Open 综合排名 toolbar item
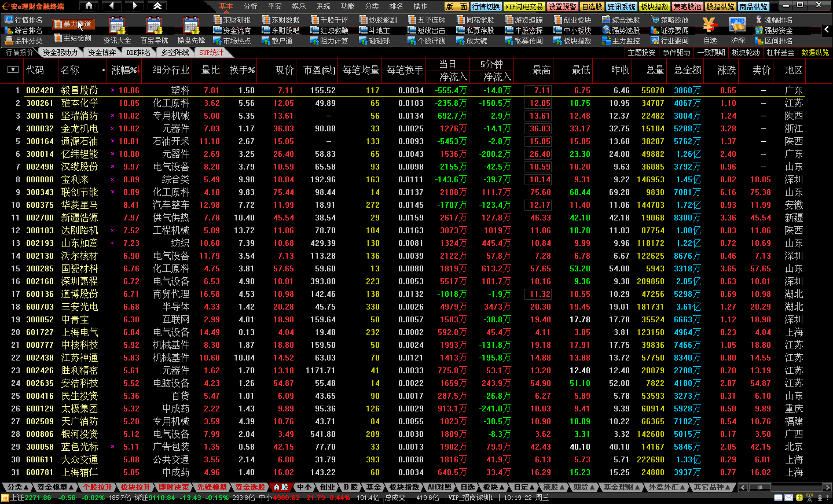Image resolution: width=833 pixels, height=504 pixels. 24,30
